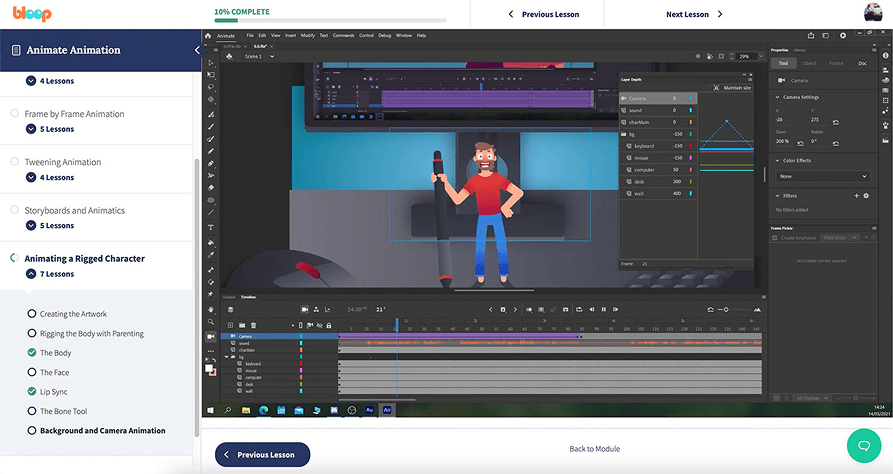The image size is (893, 474).
Task: Click the Bloop logo
Action: click(x=33, y=15)
